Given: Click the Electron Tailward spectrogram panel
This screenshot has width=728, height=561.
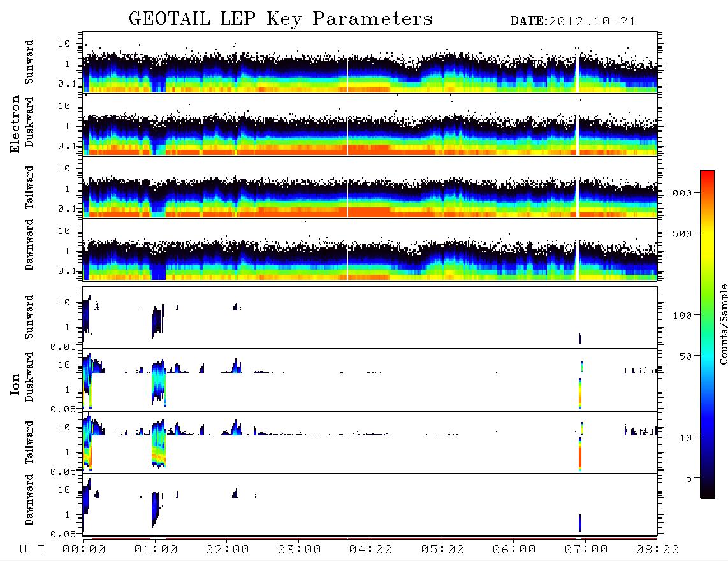Looking at the screenshot, I should tap(370, 187).
